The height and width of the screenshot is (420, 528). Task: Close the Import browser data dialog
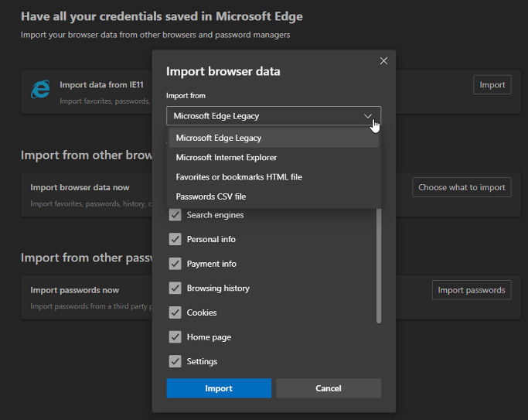tap(383, 61)
